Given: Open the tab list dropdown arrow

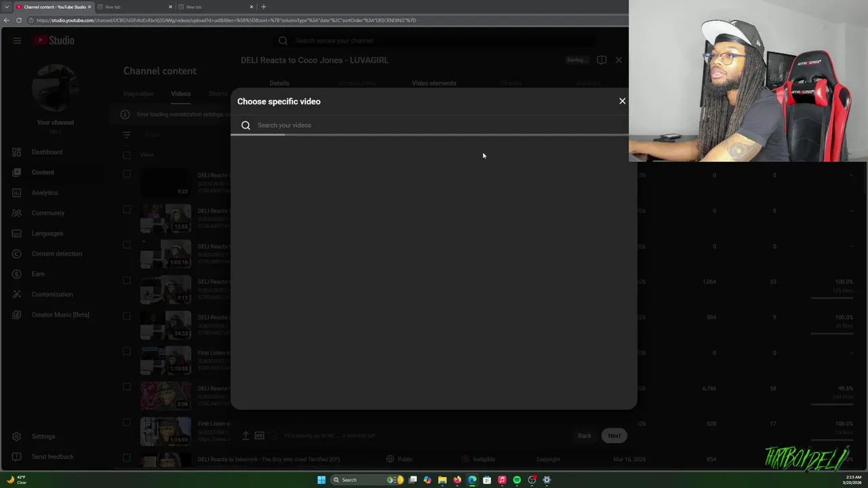Looking at the screenshot, I should pos(6,7).
